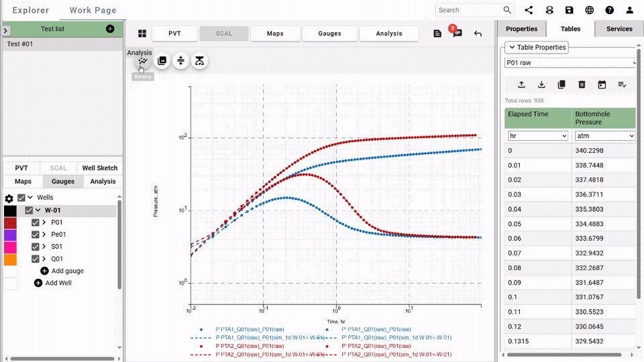Select the Semilog plot analysis icon

(143, 61)
